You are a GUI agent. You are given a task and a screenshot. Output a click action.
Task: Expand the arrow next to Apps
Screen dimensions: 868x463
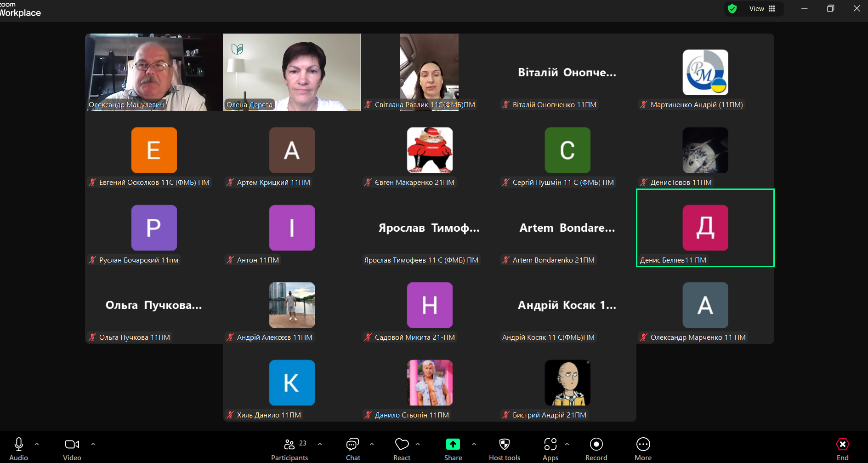coord(567,444)
